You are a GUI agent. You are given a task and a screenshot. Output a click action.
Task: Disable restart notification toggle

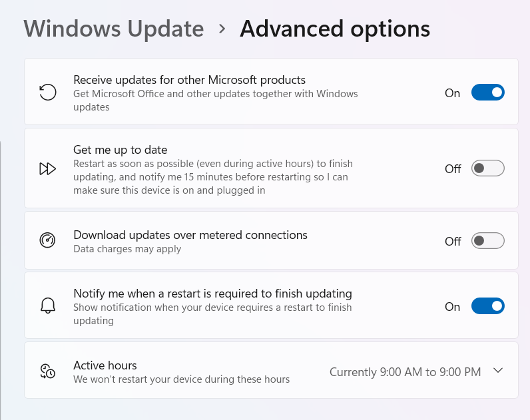click(x=488, y=306)
